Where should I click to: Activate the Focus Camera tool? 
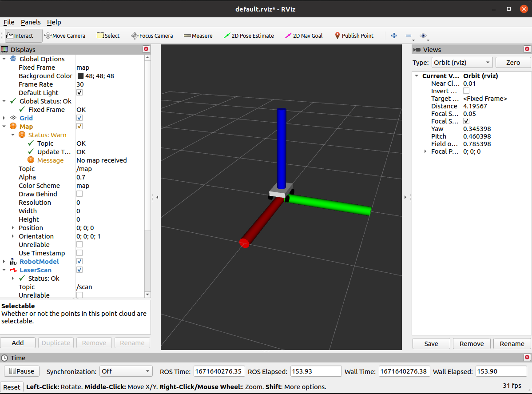152,36
